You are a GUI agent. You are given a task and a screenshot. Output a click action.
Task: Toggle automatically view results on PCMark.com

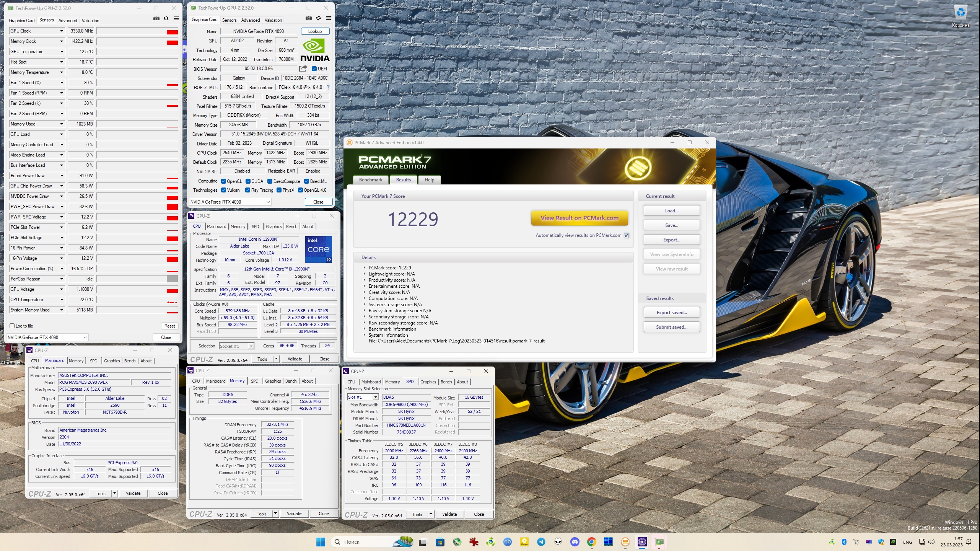pos(627,235)
